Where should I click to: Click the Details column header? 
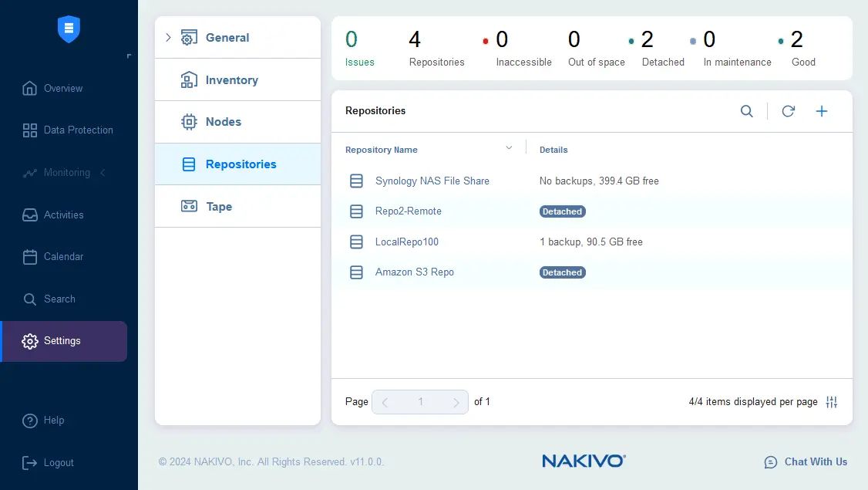[x=553, y=150]
